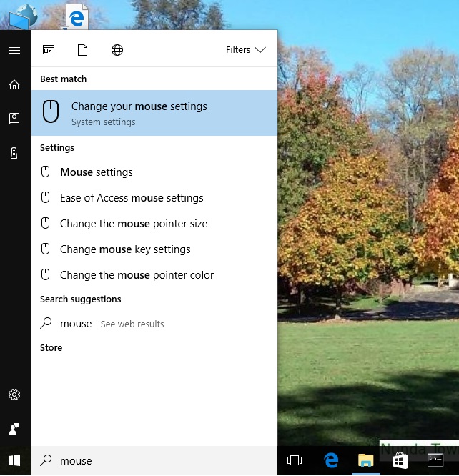Click the remote-shaped devices sidebar icon
Viewport: 459px width, 476px height.
coord(14,153)
